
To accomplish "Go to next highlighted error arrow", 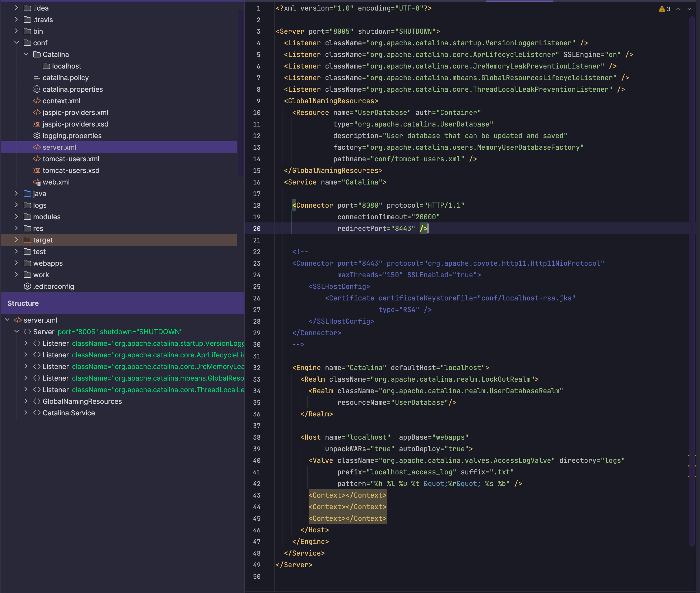I will click(689, 9).
